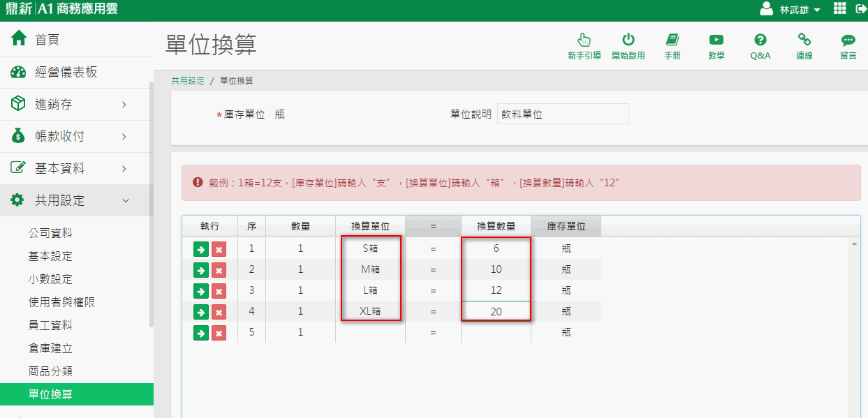Viewport: 868px width, 418px height.
Task: Click the M箱 conversion unit cell
Action: [370, 269]
